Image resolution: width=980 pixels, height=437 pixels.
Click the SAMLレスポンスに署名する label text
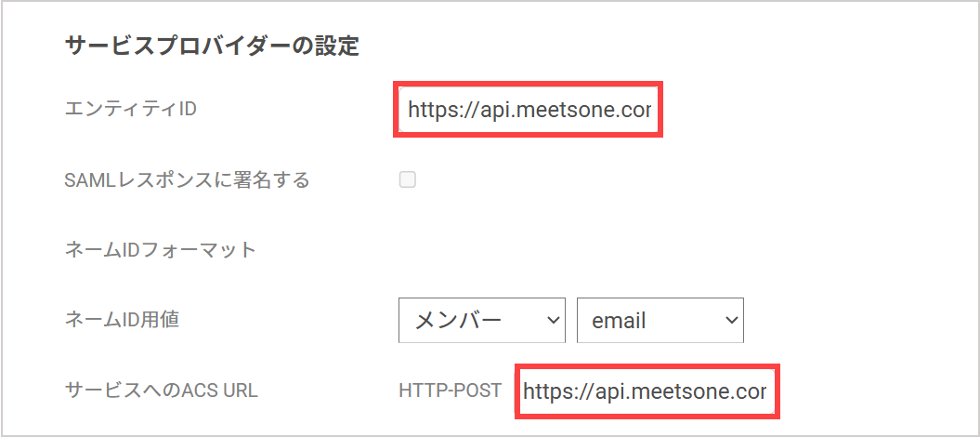pos(188,180)
